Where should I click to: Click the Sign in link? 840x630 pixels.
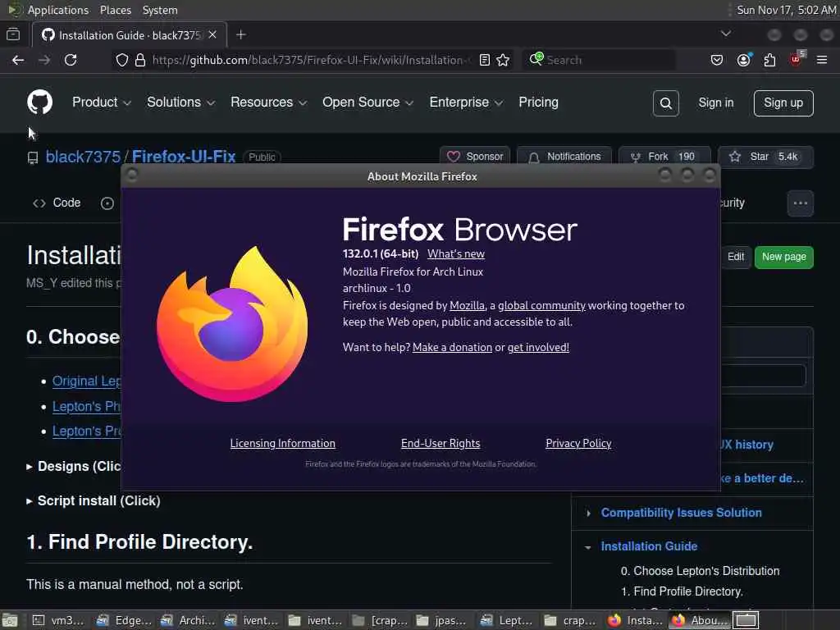(715, 103)
